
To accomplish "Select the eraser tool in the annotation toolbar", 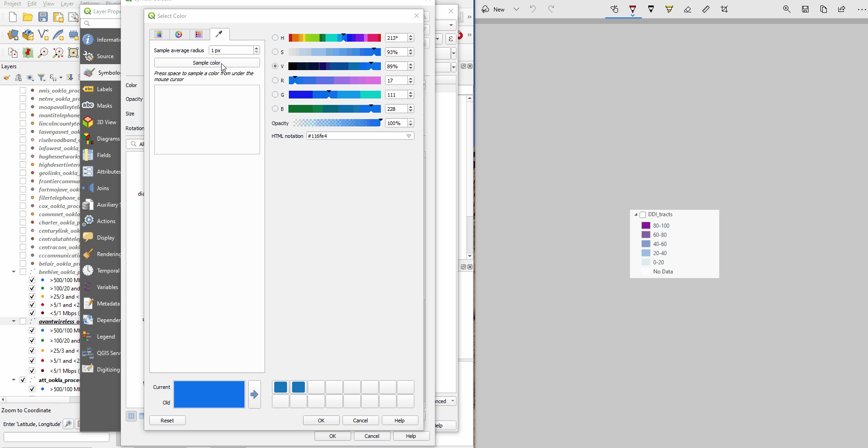I will [688, 9].
